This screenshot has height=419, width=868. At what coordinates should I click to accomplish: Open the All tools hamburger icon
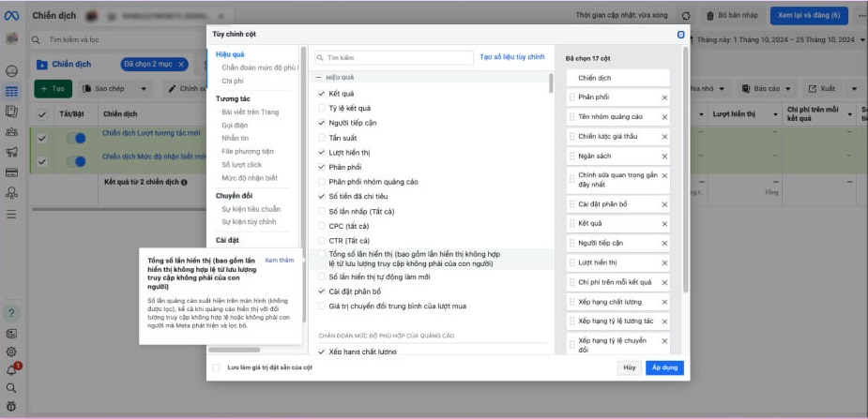coord(11,214)
